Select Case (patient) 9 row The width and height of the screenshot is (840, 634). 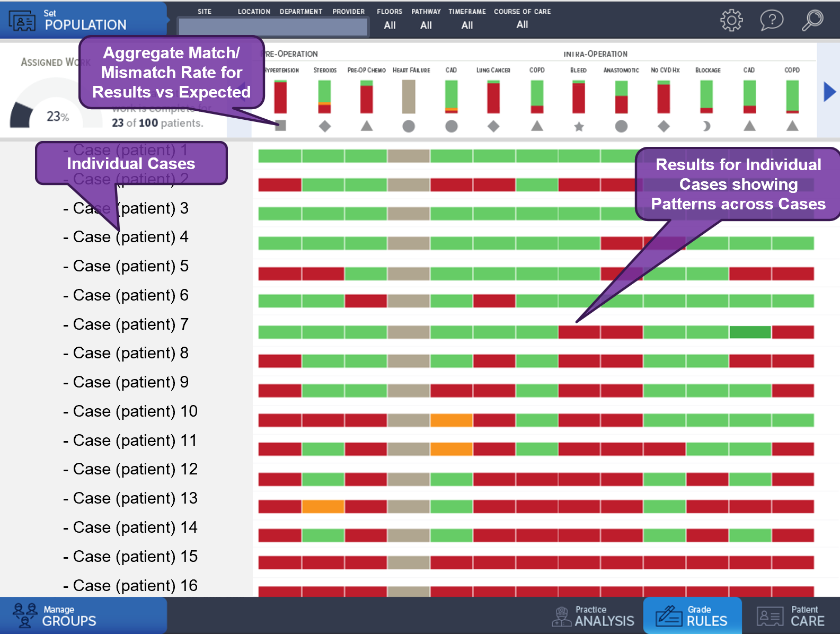pyautogui.click(x=126, y=382)
